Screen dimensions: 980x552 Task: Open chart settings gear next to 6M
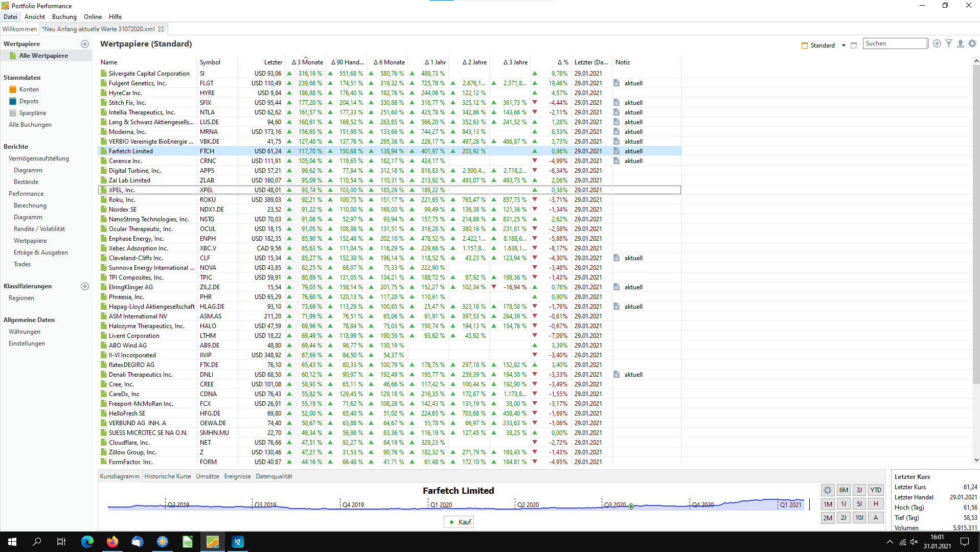tap(828, 490)
